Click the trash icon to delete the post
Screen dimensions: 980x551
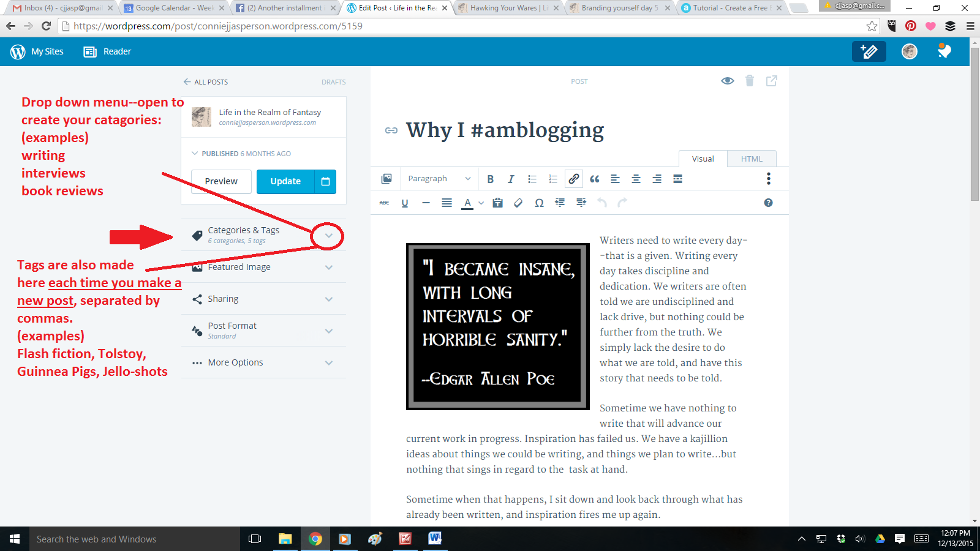[749, 81]
